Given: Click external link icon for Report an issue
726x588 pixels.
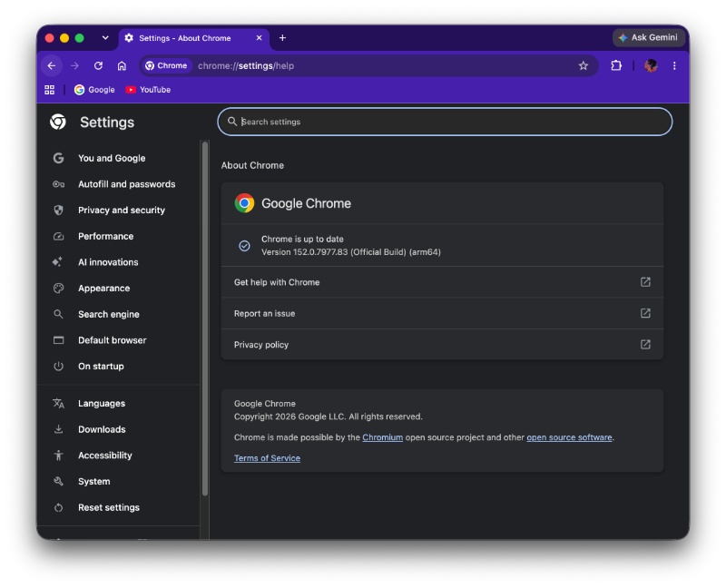Looking at the screenshot, I should [x=645, y=313].
